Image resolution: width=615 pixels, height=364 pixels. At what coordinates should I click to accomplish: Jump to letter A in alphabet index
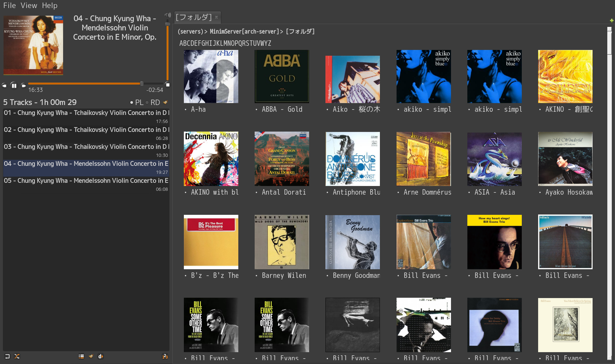click(x=181, y=43)
